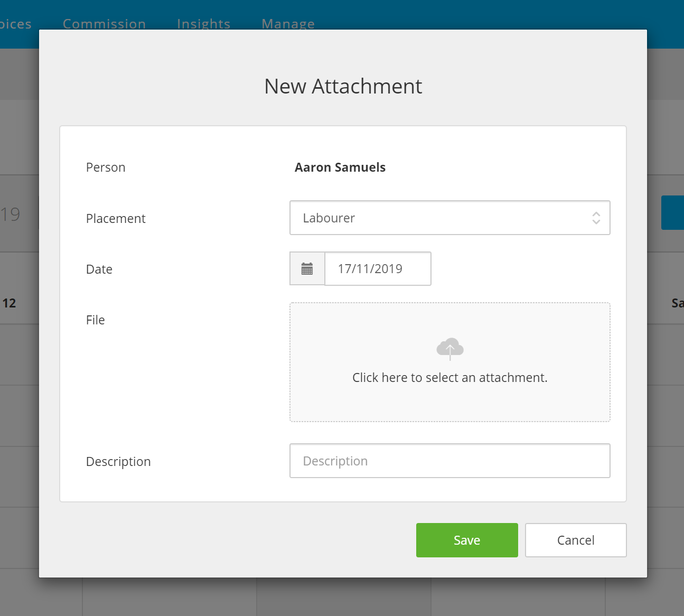This screenshot has height=616, width=684.
Task: Click the New Attachment dialog title
Action: click(343, 86)
